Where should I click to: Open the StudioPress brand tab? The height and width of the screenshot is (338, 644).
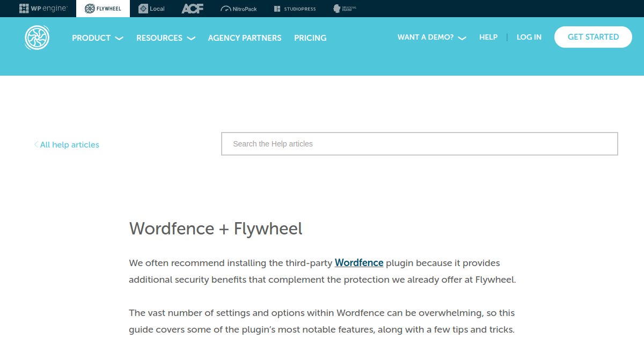click(295, 9)
